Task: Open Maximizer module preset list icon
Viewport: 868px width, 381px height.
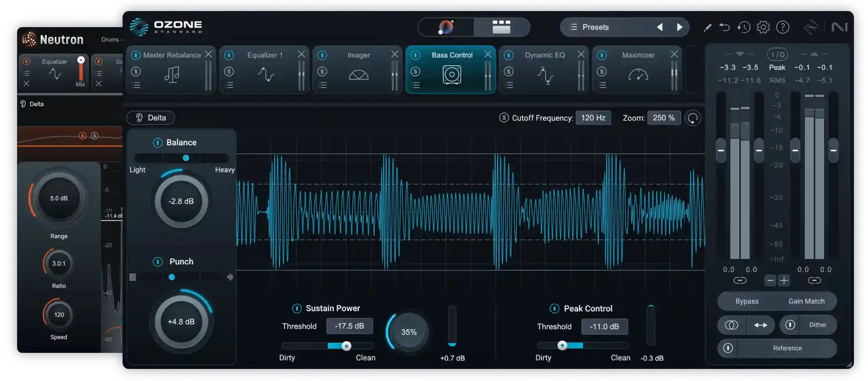Action: [x=602, y=85]
